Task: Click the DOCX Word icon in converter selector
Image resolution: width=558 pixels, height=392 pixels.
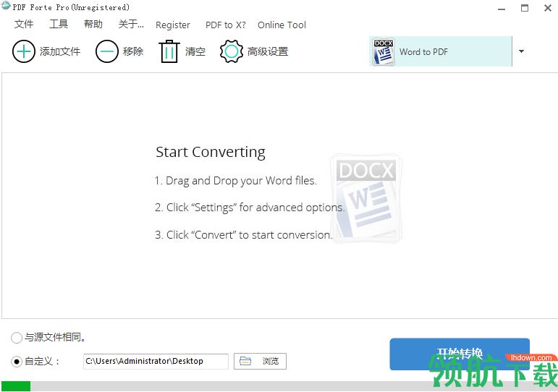Action: 384,52
